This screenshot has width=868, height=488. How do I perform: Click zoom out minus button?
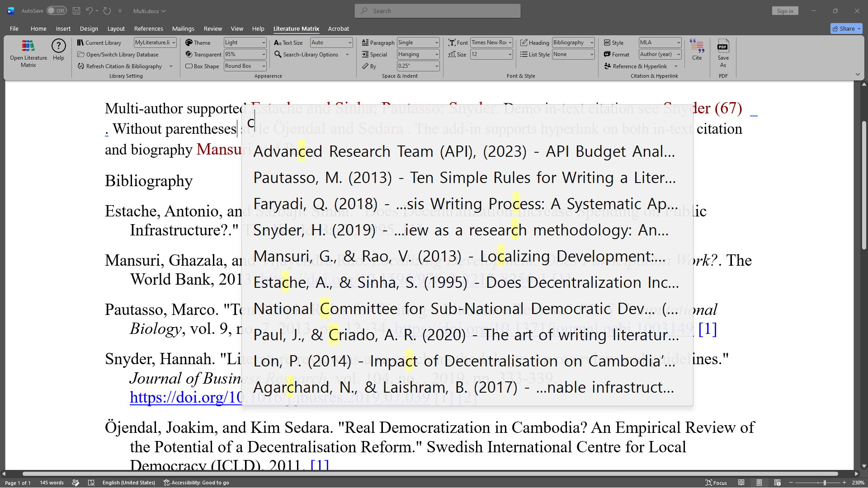(x=791, y=483)
